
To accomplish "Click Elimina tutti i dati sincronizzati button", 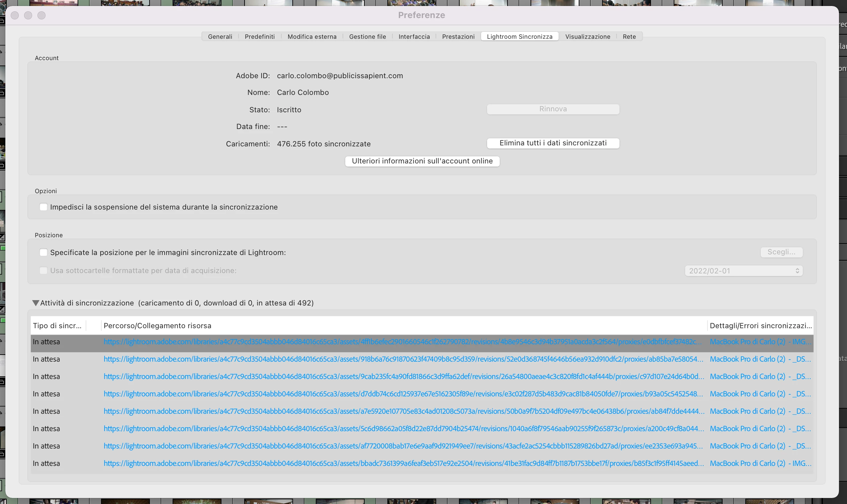I will 553,143.
